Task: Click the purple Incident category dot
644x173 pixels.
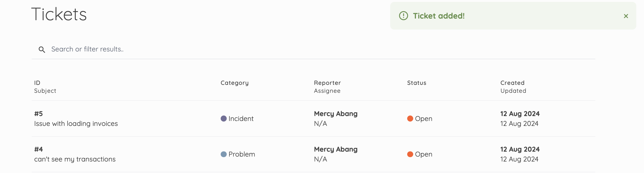Action: point(224,119)
